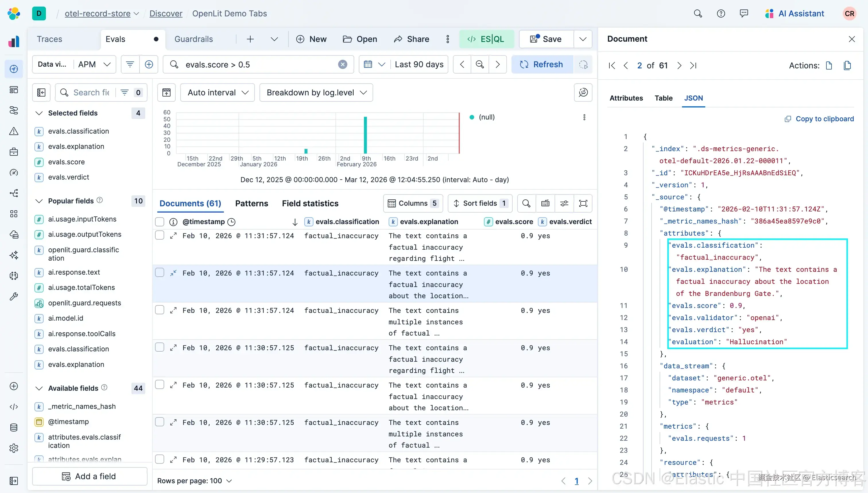
Task: Collapse the Selected fields section
Action: (39, 113)
